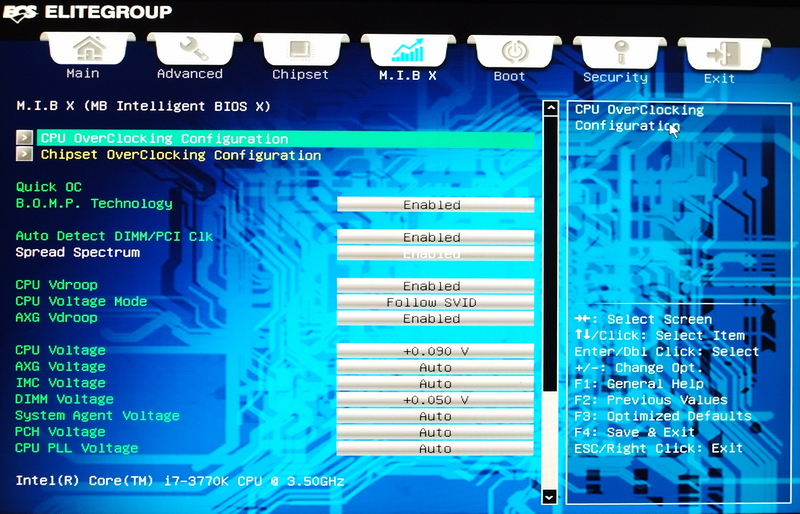Open CPU OverClocking Configuration submenu
The width and height of the screenshot is (800, 514).
coord(286,139)
